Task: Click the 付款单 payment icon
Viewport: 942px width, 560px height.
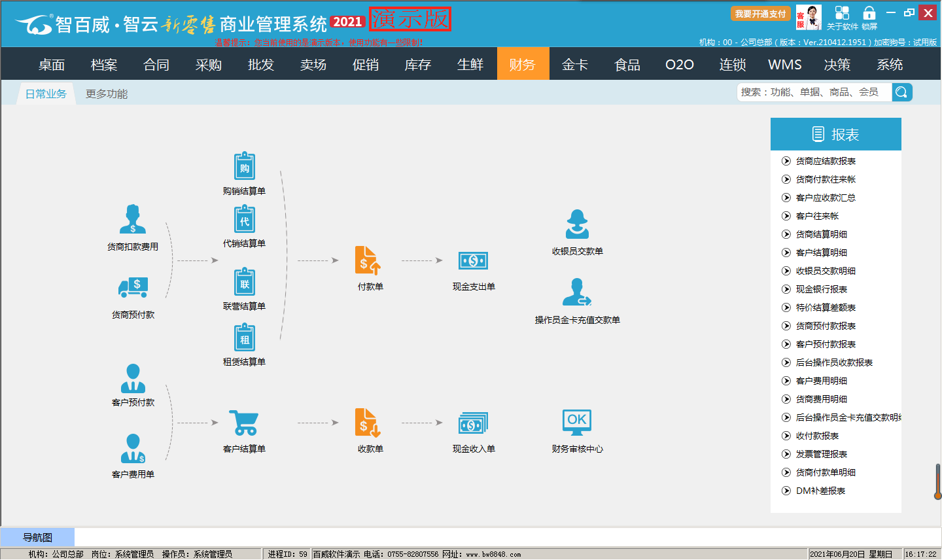Action: pyautogui.click(x=368, y=260)
